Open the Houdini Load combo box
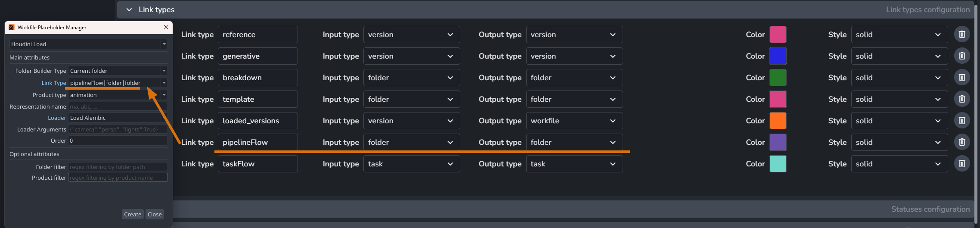Image resolution: width=980 pixels, height=228 pixels. pos(88,44)
